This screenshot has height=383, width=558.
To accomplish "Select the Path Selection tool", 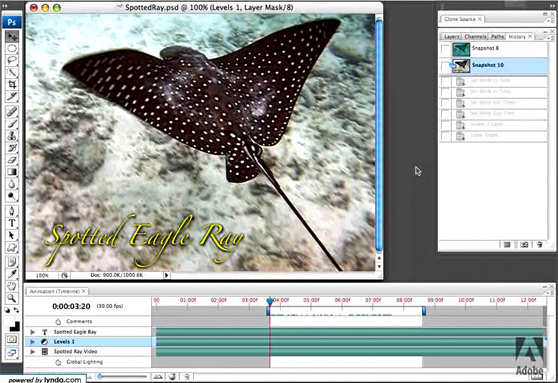I will (x=12, y=235).
